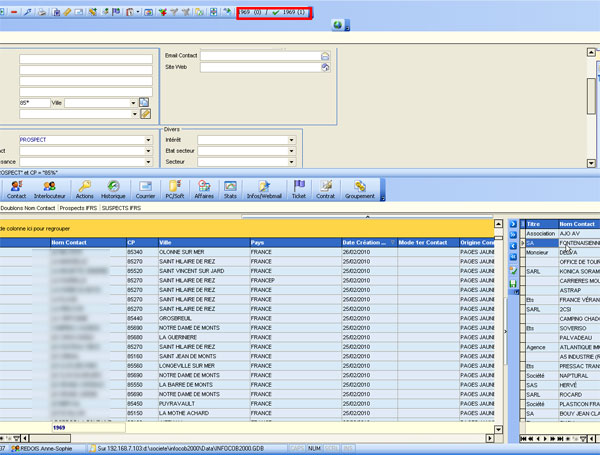The height and width of the screenshot is (455, 600).
Task: Select the SAINT VINCENT SUR JARD row
Action: [x=247, y=271]
